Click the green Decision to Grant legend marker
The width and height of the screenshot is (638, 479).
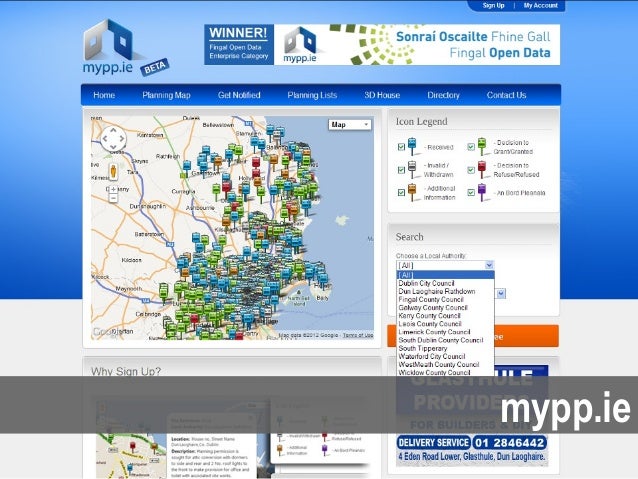tap(482, 146)
